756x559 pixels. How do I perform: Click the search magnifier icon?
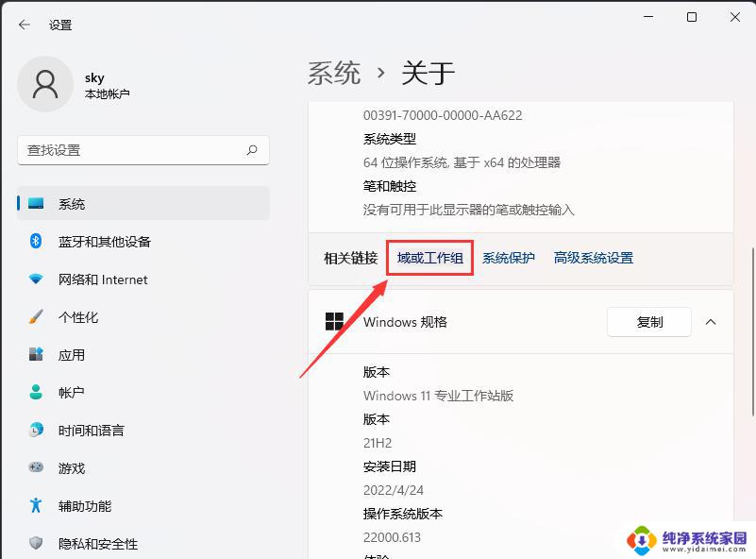click(x=252, y=150)
